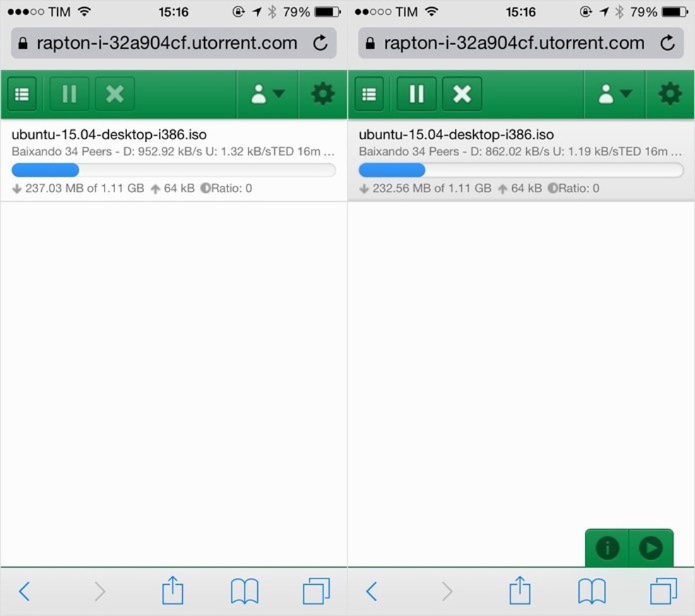
Task: Tap lock icon in left phone address bar
Action: coord(23,43)
